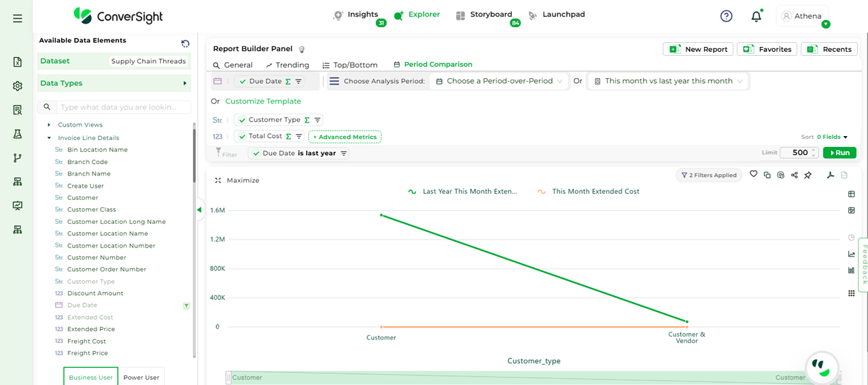868x385 pixels.
Task: Toggle the Due Date filter checkbox
Action: pyautogui.click(x=256, y=154)
